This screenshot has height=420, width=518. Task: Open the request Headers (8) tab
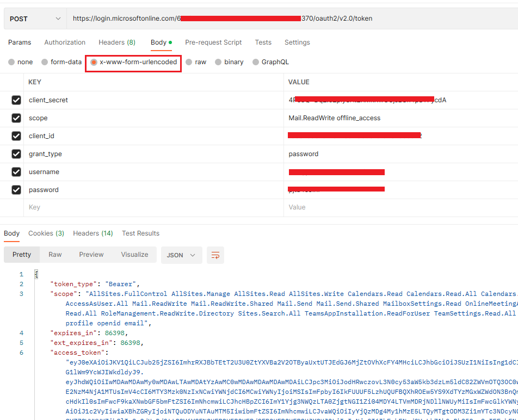(117, 42)
